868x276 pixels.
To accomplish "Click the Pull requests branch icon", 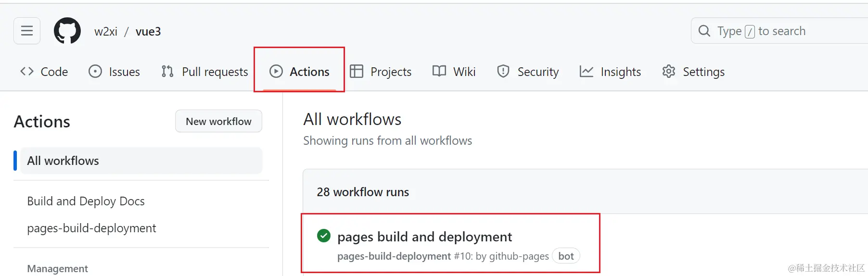I will tap(167, 72).
